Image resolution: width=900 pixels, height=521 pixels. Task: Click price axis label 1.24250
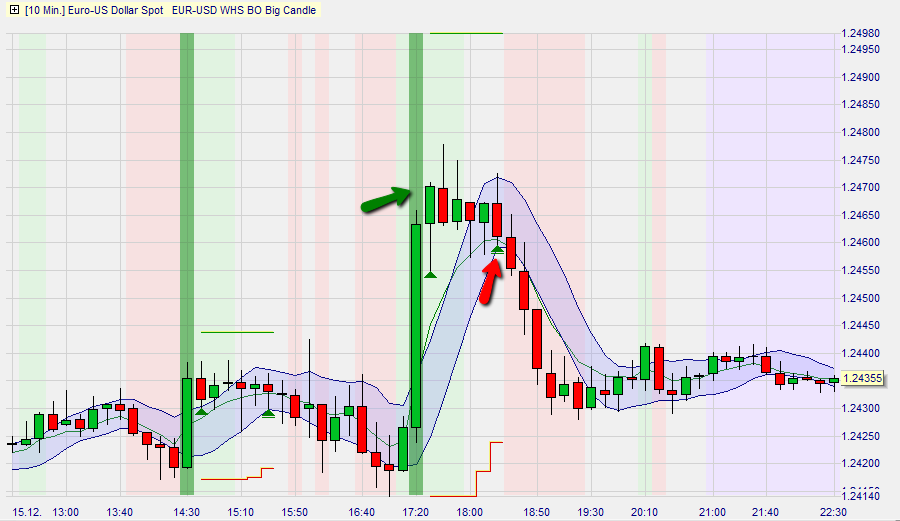tap(860, 437)
